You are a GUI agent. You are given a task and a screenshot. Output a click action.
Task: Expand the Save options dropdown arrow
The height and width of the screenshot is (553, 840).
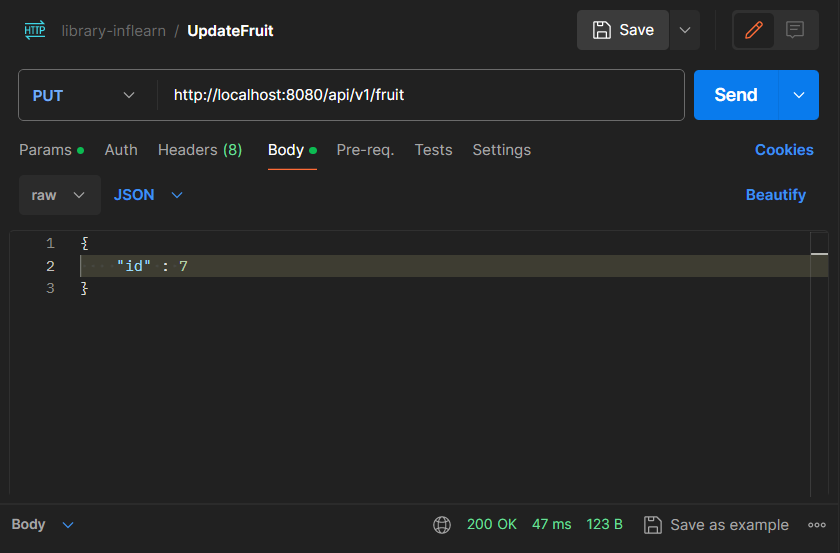(x=685, y=30)
